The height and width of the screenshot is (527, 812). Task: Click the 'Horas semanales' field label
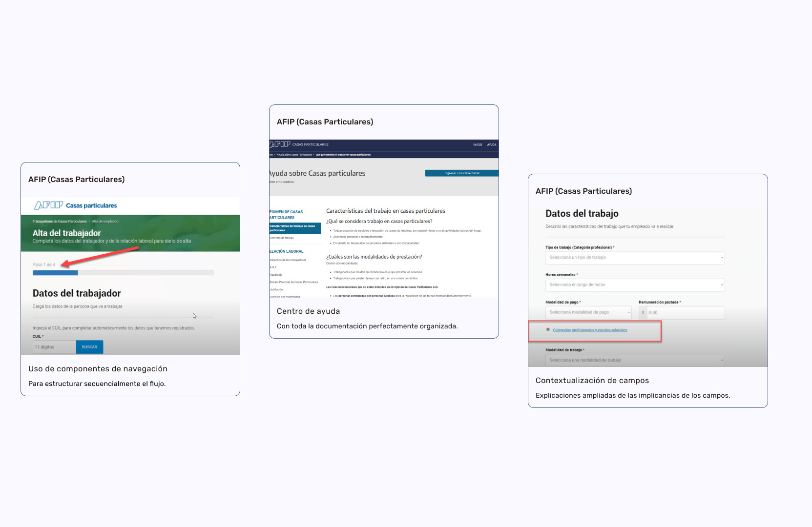pyautogui.click(x=562, y=275)
